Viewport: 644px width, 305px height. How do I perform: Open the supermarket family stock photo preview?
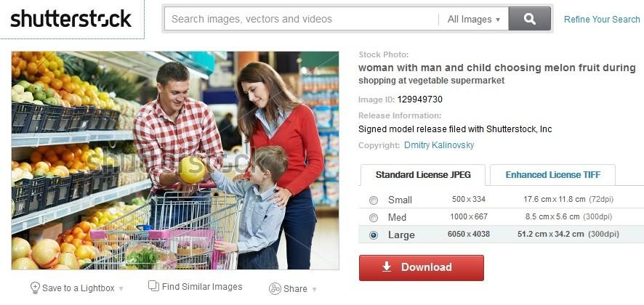click(x=175, y=160)
